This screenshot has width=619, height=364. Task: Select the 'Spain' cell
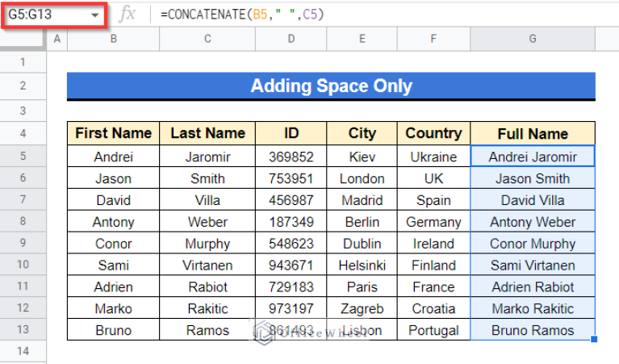pyautogui.click(x=433, y=200)
